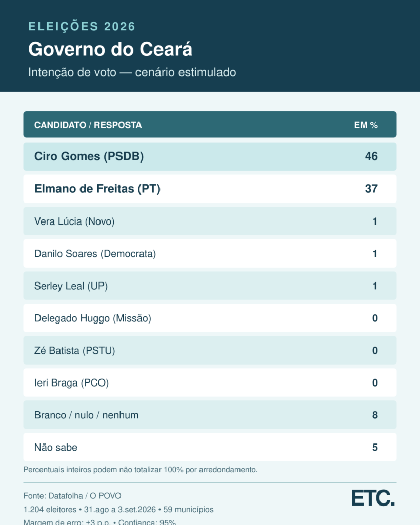Select the Zé Batista (PSTU) row
The width and height of the screenshot is (420, 525).
point(210,350)
